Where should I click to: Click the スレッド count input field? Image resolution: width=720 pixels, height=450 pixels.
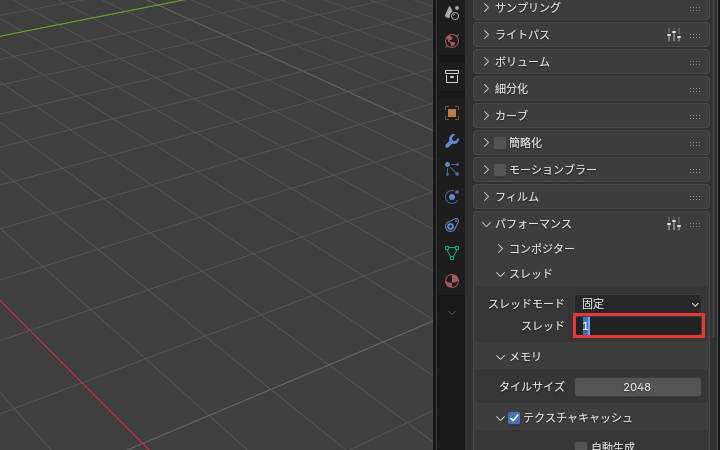coord(639,326)
